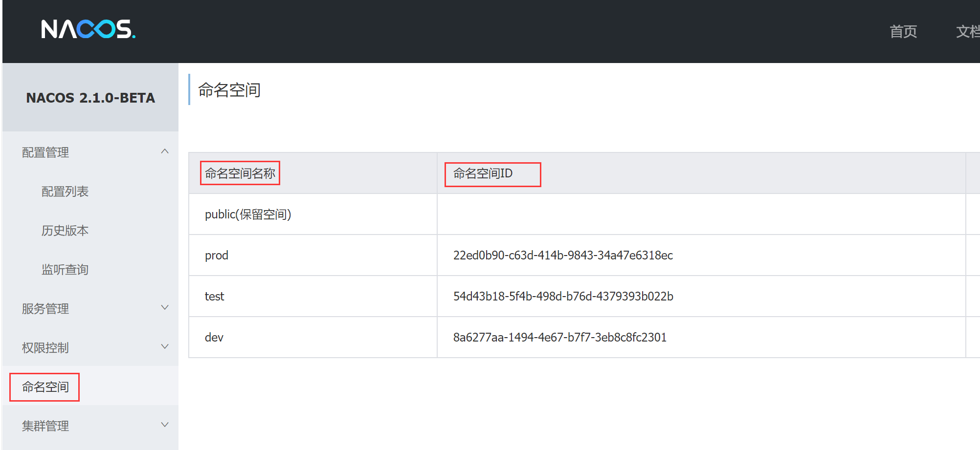Viewport: 980px width, 450px height.
Task: Select 历史版本 in the sidebar
Action: coord(65,231)
